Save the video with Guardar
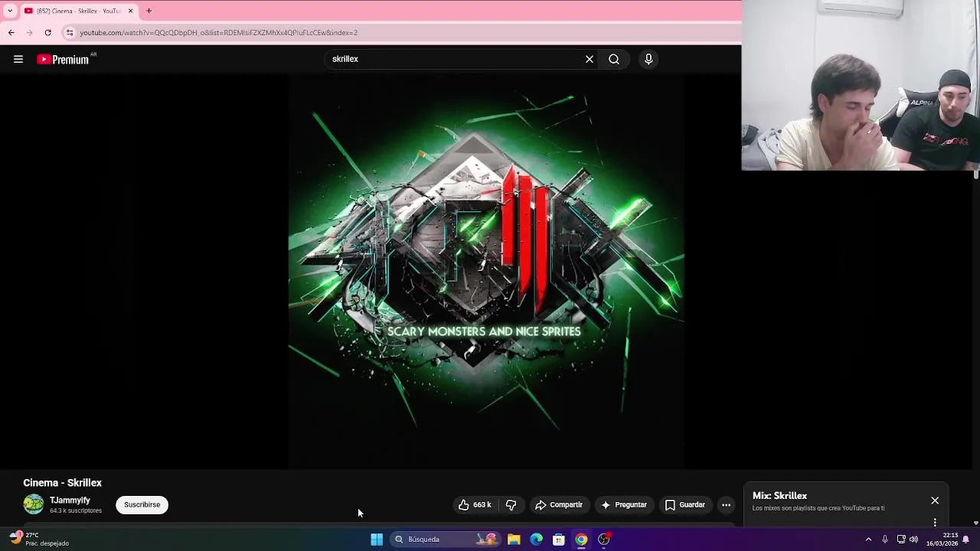This screenshot has width=980, height=551. 684,504
